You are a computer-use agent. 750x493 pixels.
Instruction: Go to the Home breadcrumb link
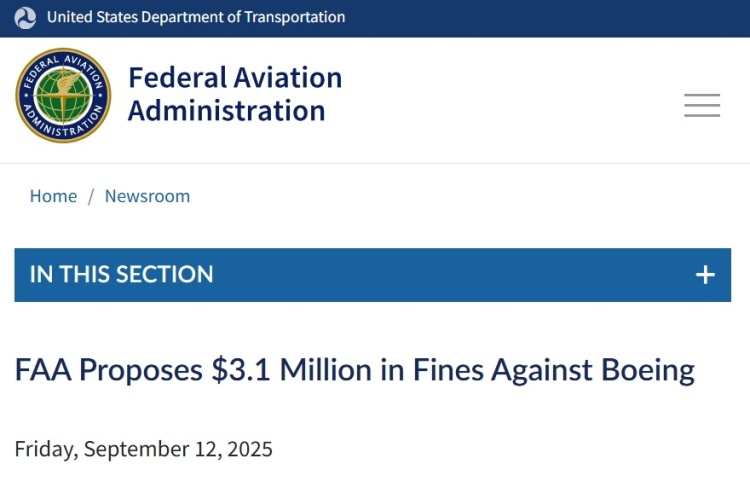coord(53,197)
